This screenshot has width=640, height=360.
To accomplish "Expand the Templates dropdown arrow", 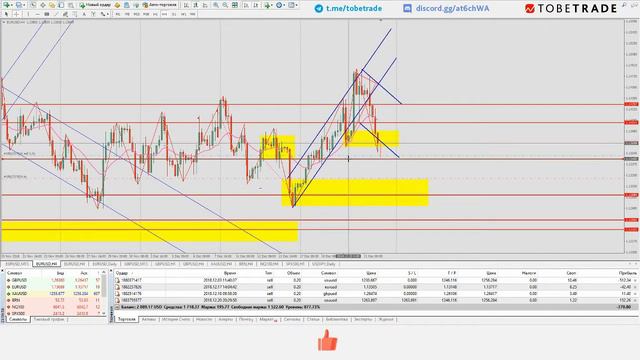I will [x=296, y=5].
